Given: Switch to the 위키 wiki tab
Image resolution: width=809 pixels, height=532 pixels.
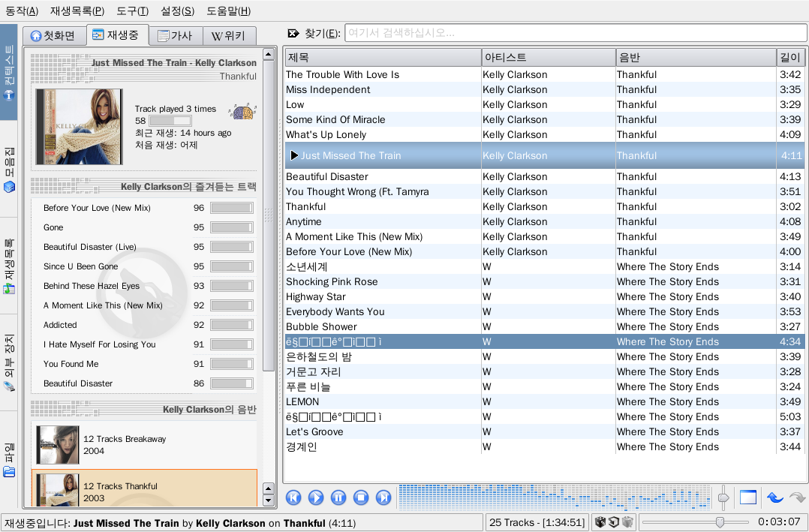Looking at the screenshot, I should pos(229,35).
